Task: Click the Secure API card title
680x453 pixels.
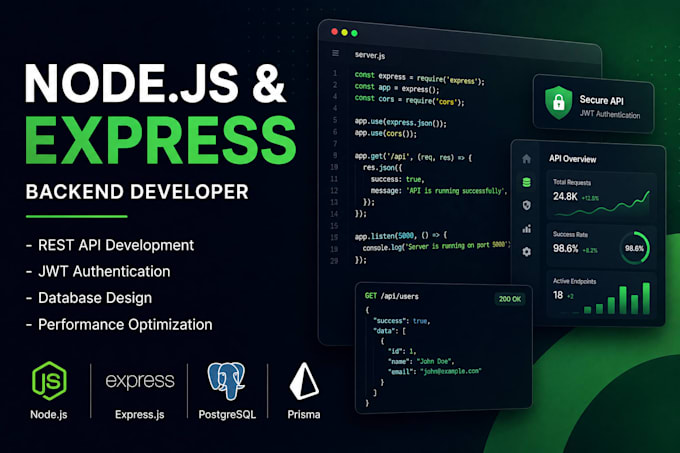Action: click(x=602, y=100)
